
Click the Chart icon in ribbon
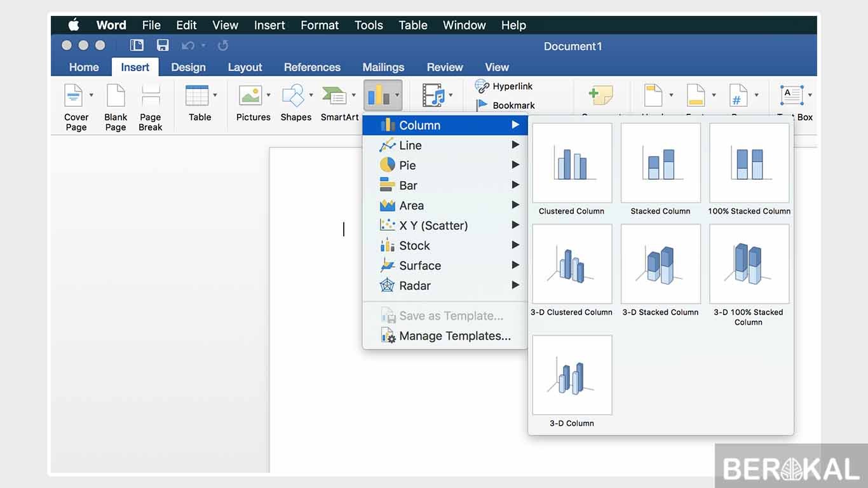click(x=377, y=95)
